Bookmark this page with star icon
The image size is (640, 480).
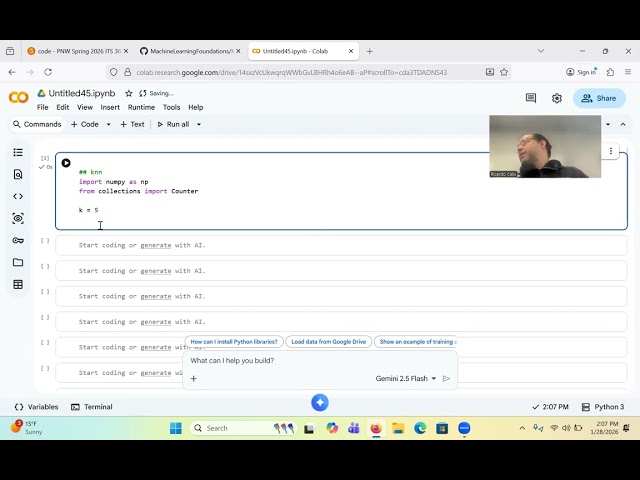pyautogui.click(x=504, y=72)
